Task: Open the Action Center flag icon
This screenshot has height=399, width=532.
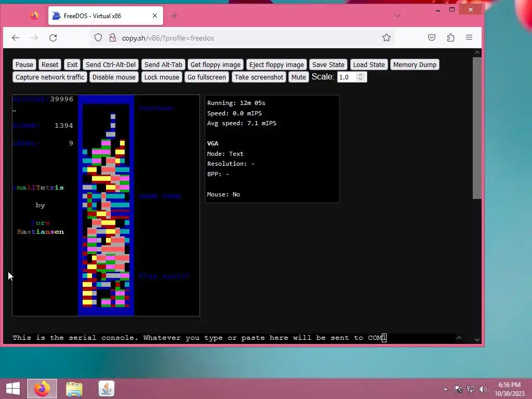Action: [x=458, y=389]
